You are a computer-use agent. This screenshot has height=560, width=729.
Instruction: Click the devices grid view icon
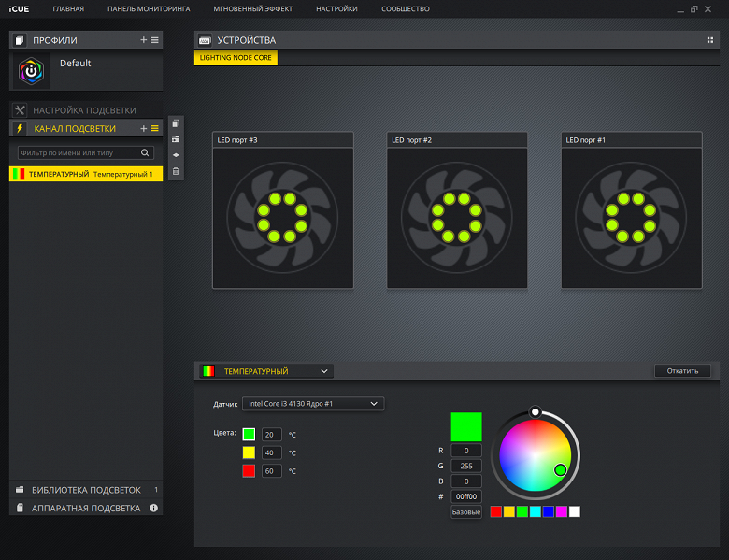(x=710, y=40)
